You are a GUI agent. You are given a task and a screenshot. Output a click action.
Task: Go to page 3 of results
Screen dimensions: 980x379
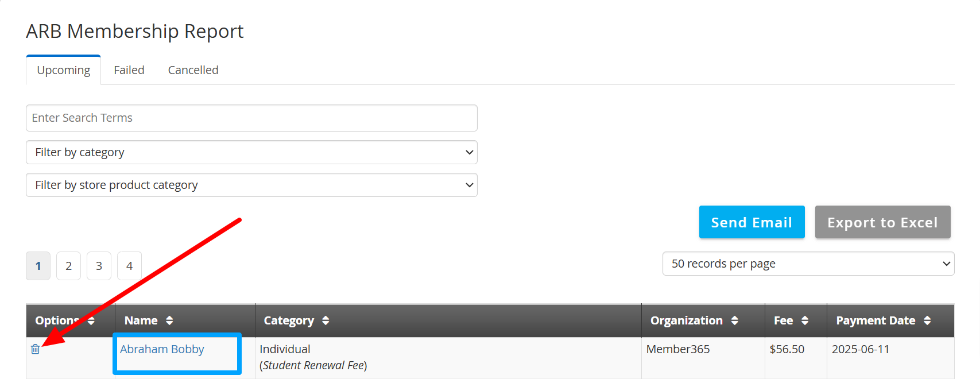[x=99, y=266]
